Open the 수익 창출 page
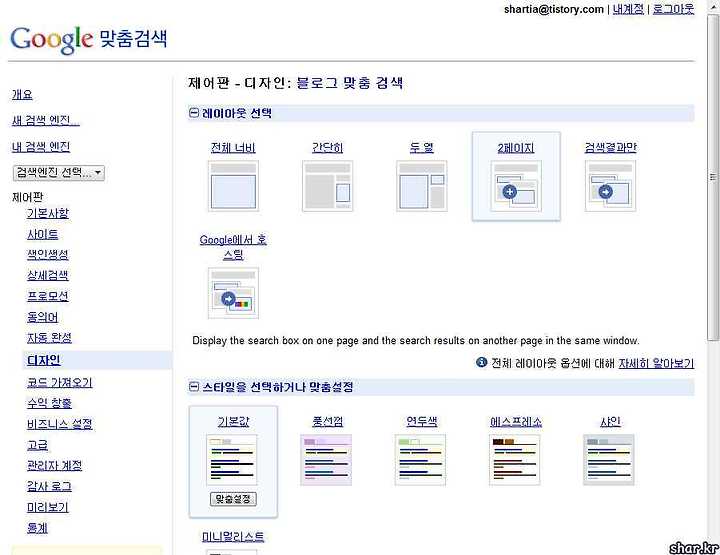The image size is (720, 555). (50, 403)
